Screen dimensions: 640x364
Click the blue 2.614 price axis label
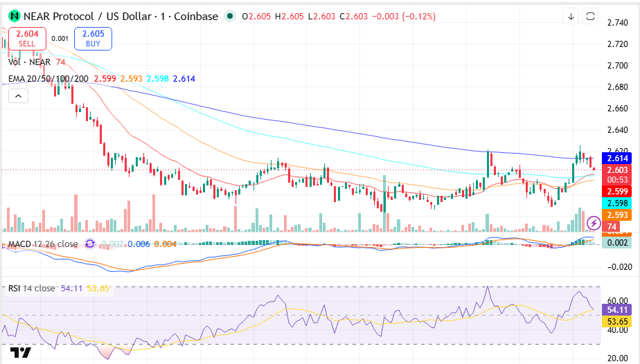[x=616, y=158]
